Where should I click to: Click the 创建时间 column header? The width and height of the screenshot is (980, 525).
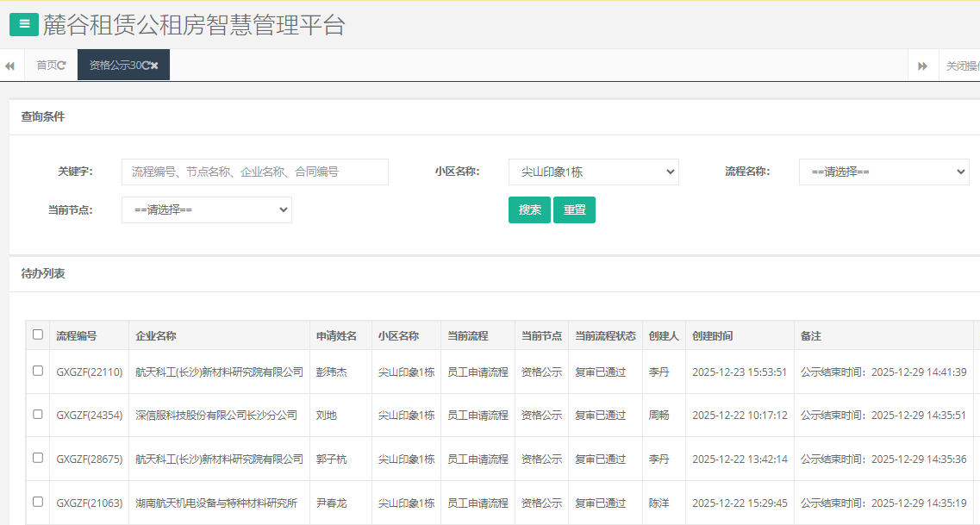click(712, 335)
